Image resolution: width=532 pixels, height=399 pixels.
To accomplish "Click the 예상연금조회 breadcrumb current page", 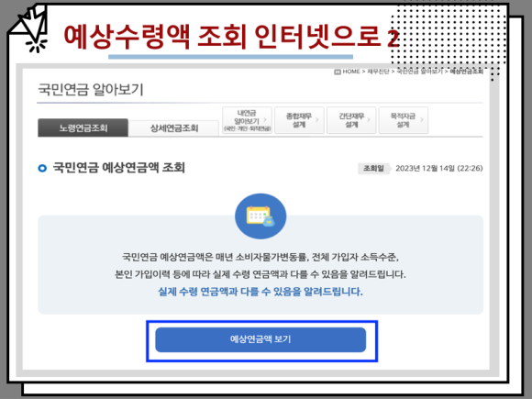I will coord(466,72).
